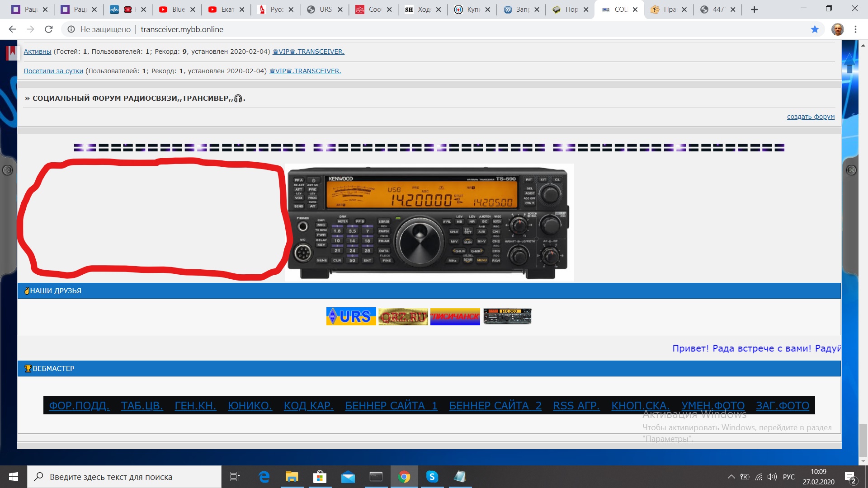
Task: Close the Екат YouTube tab
Action: click(242, 9)
